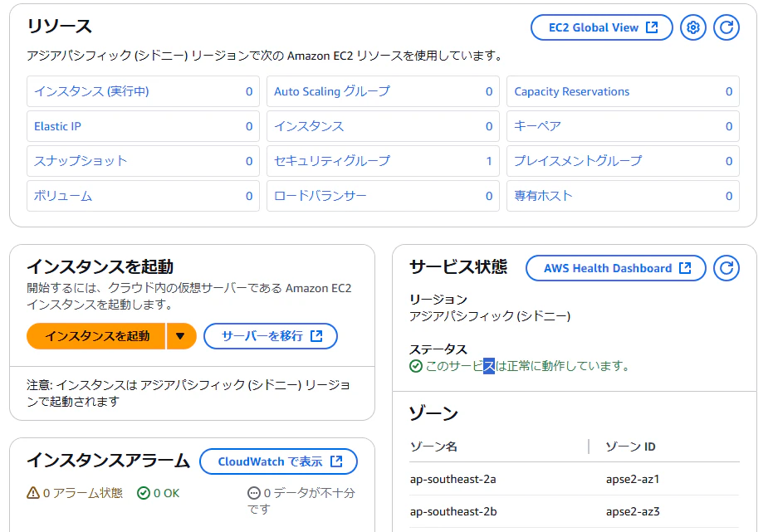Image resolution: width=773 pixels, height=532 pixels.
Task: Click the alarm warning triangle icon
Action: (x=33, y=493)
